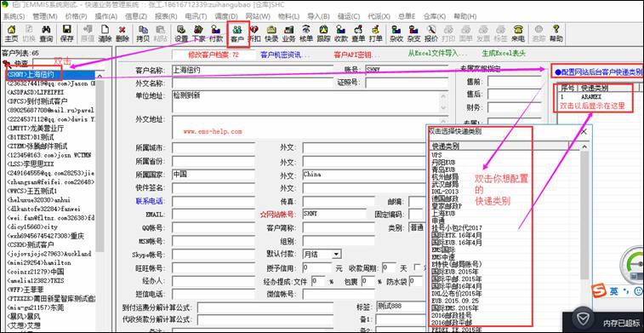This screenshot has height=333, width=644.
Task: Click the blue 联系电话 label link
Action: pyautogui.click(x=150, y=201)
